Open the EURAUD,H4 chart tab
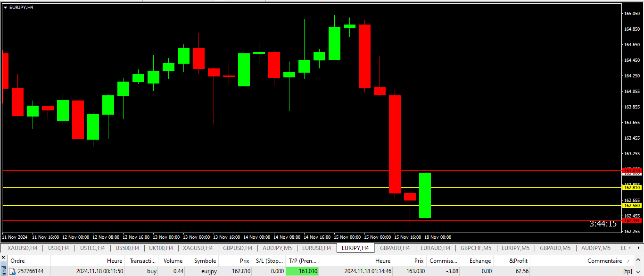This screenshot has width=644, height=276. tap(435, 248)
